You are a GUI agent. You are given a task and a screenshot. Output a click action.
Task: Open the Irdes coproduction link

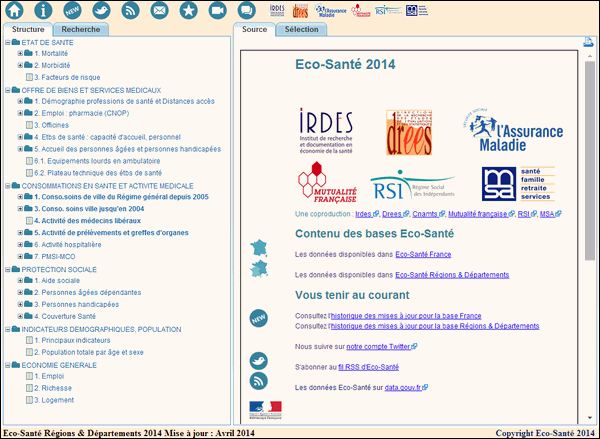coord(367,214)
